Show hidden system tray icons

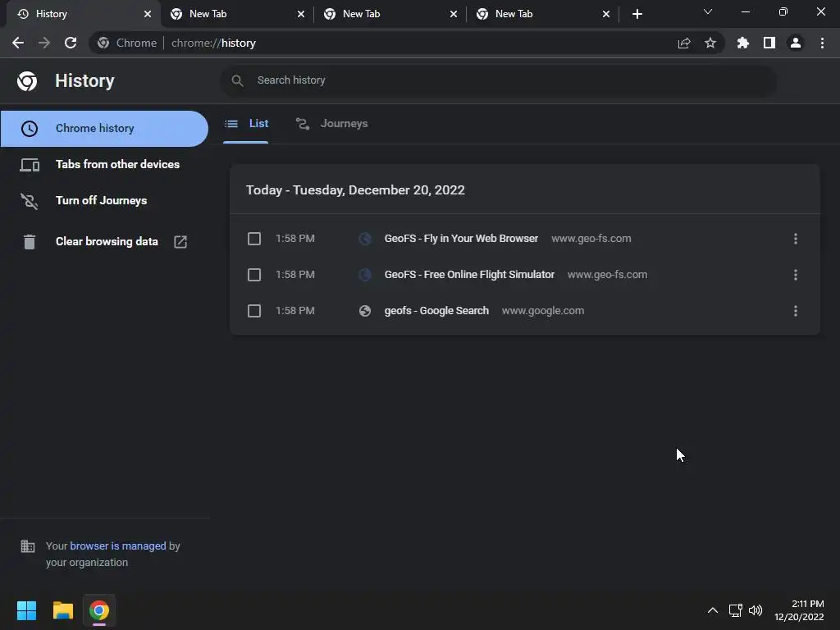713,610
